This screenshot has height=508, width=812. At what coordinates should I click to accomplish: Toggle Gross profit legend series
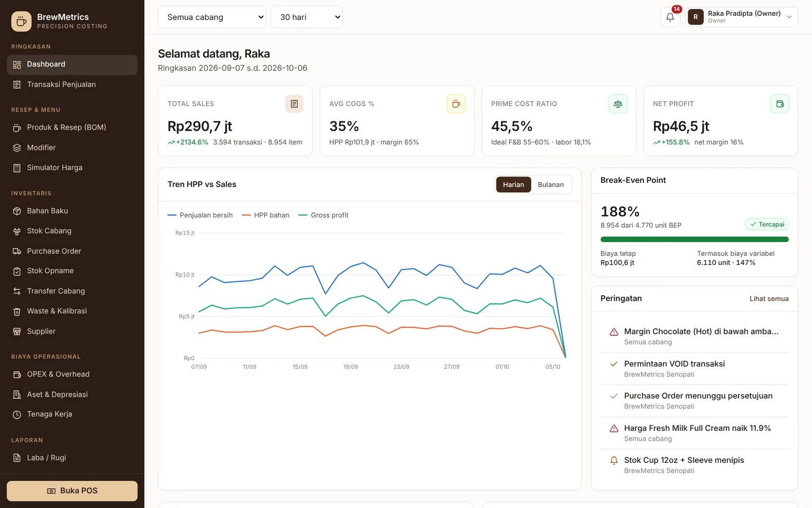click(323, 215)
